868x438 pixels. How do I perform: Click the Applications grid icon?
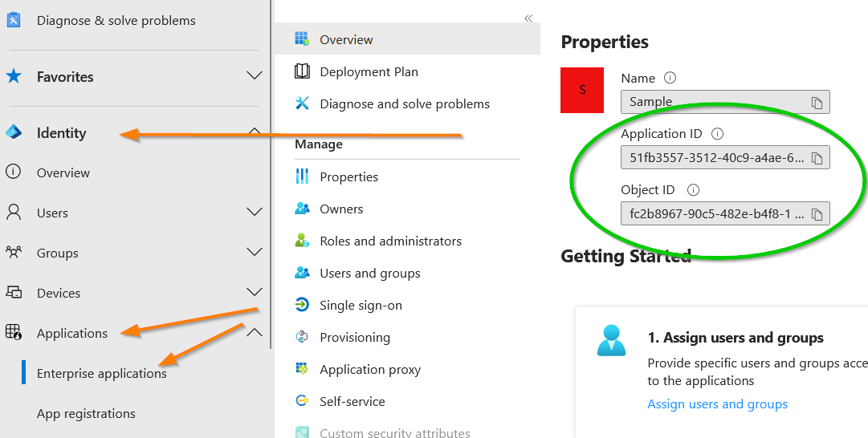coord(14,332)
